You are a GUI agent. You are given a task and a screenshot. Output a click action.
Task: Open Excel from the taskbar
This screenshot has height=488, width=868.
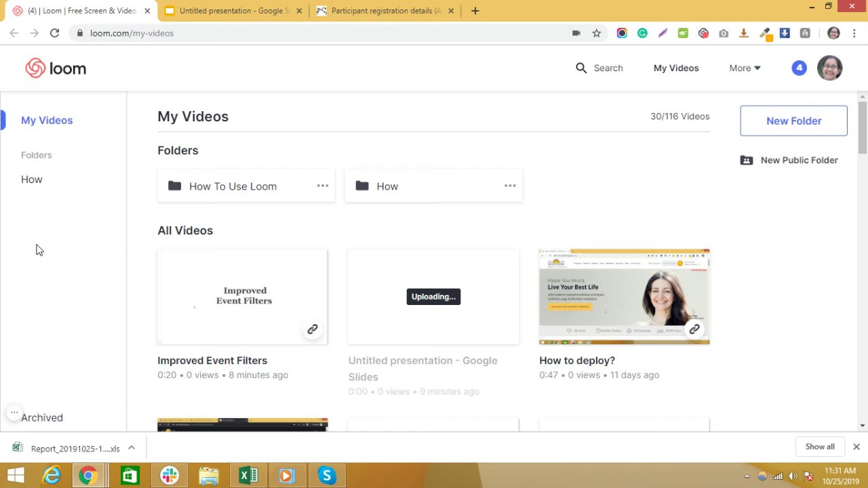click(x=248, y=476)
